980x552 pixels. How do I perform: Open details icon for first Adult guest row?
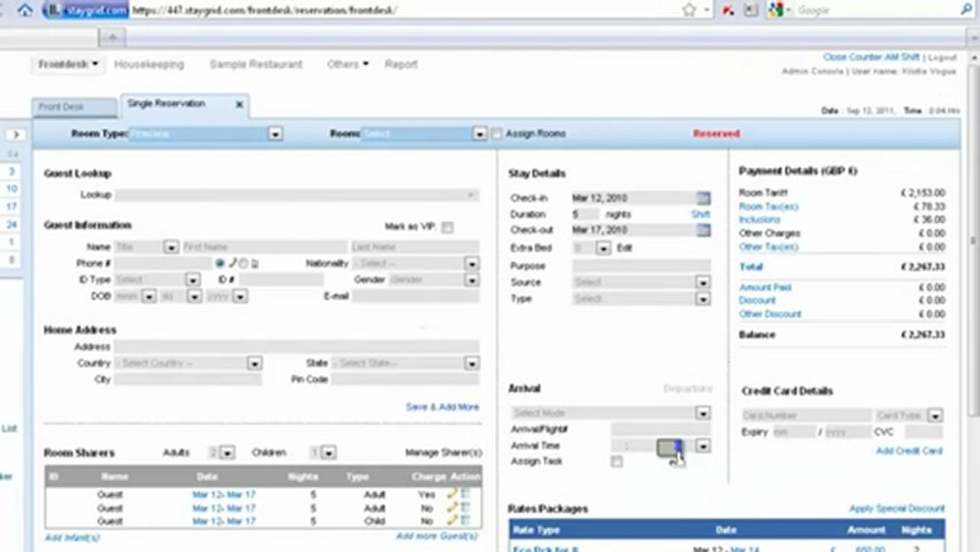(x=465, y=495)
